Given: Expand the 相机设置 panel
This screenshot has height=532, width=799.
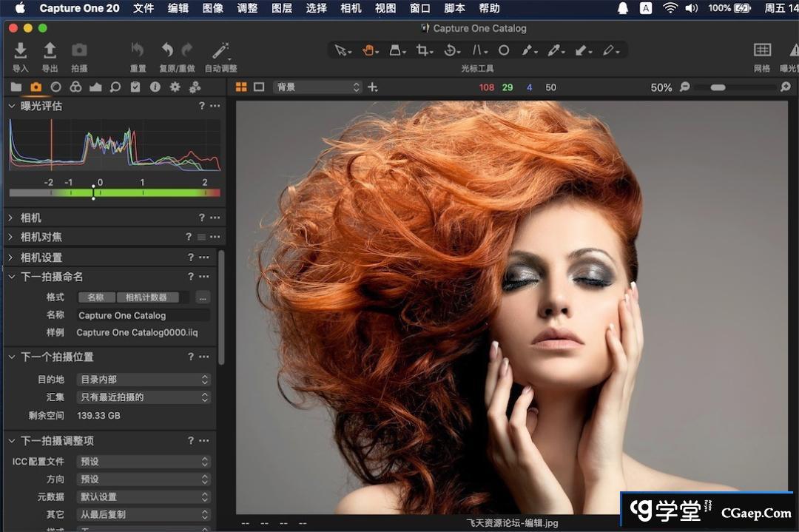Looking at the screenshot, I should [41, 257].
